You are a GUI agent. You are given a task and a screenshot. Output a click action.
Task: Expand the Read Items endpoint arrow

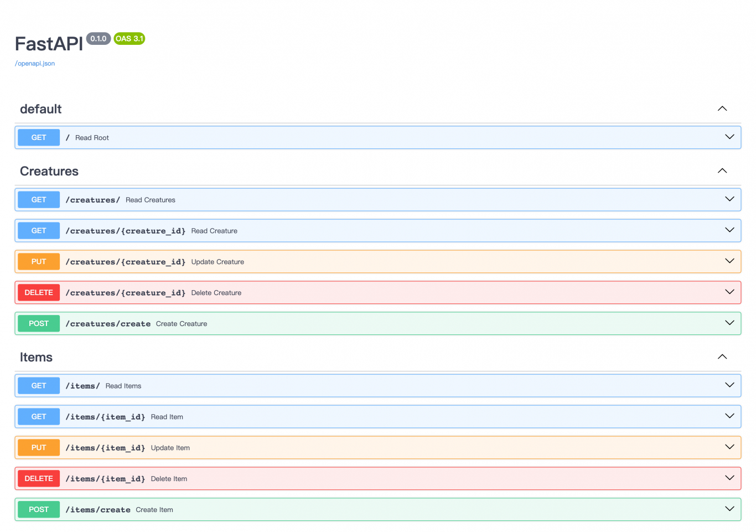coord(729,385)
